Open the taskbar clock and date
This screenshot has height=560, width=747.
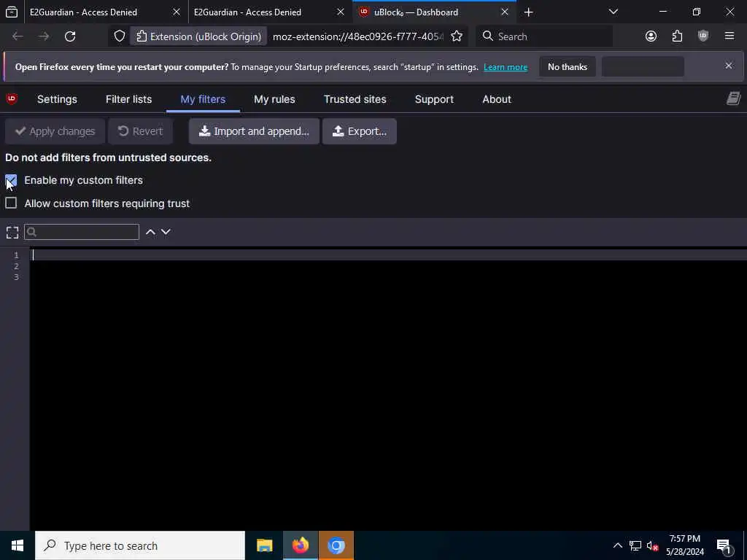coord(684,545)
